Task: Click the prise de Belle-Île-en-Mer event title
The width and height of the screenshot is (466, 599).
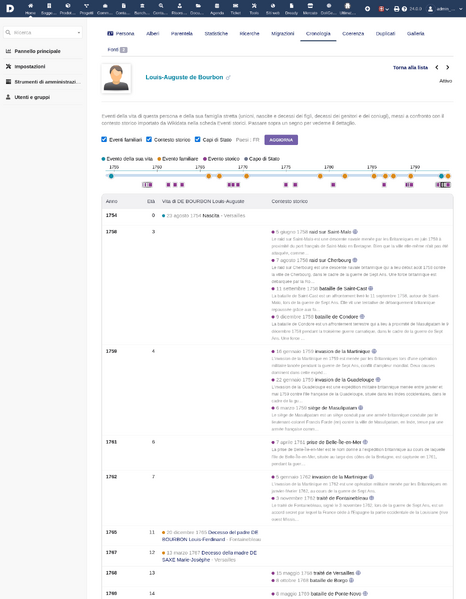Action: tap(333, 442)
